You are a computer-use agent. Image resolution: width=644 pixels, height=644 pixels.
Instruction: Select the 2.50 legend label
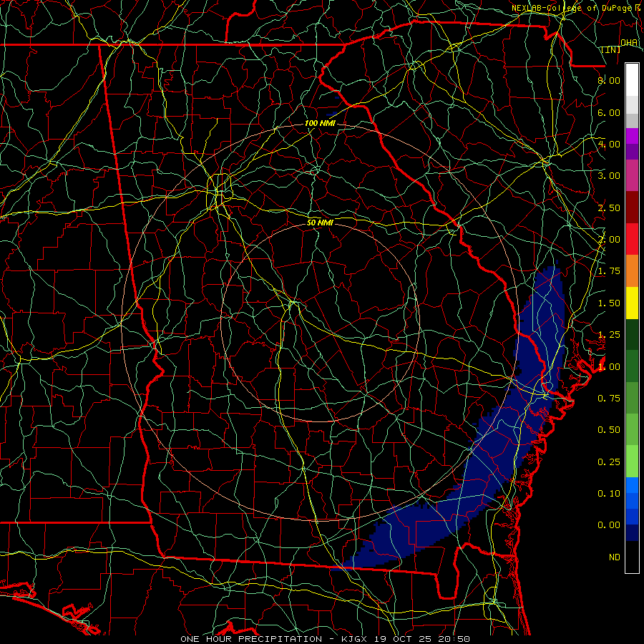coord(609,208)
